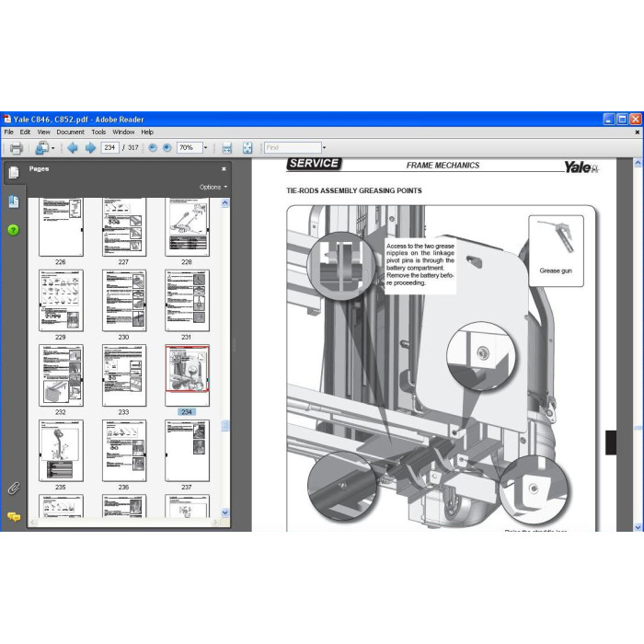Select page 231 thumbnail
The image size is (644, 644).
tap(188, 300)
